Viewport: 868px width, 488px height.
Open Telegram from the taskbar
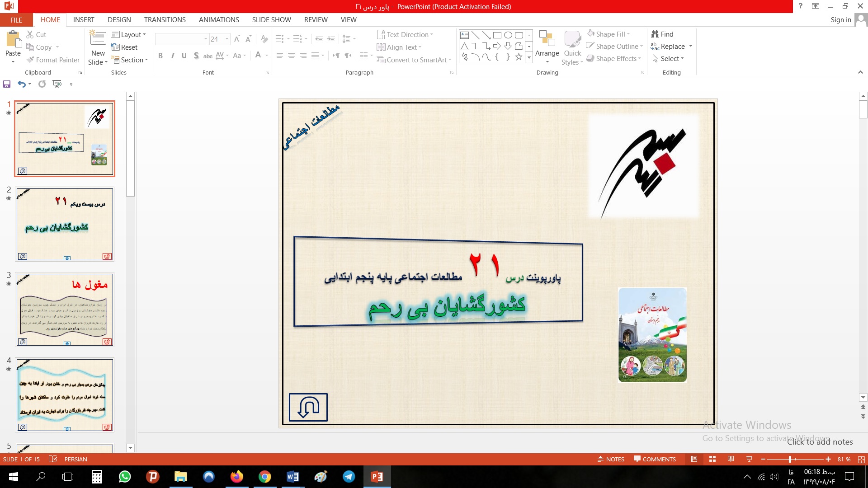349,477
